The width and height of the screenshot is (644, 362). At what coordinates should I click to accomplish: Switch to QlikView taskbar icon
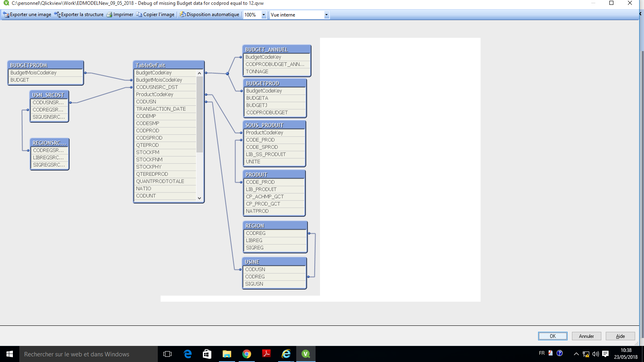pyautogui.click(x=306, y=354)
